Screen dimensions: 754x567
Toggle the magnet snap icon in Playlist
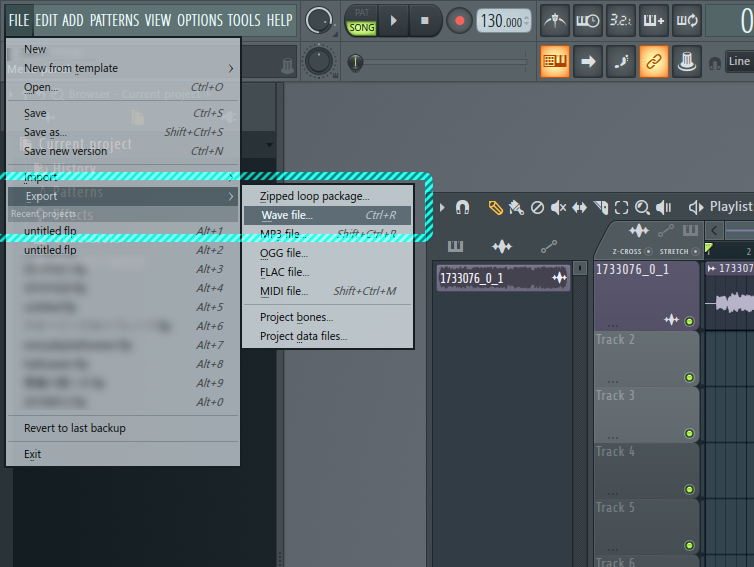tap(462, 207)
